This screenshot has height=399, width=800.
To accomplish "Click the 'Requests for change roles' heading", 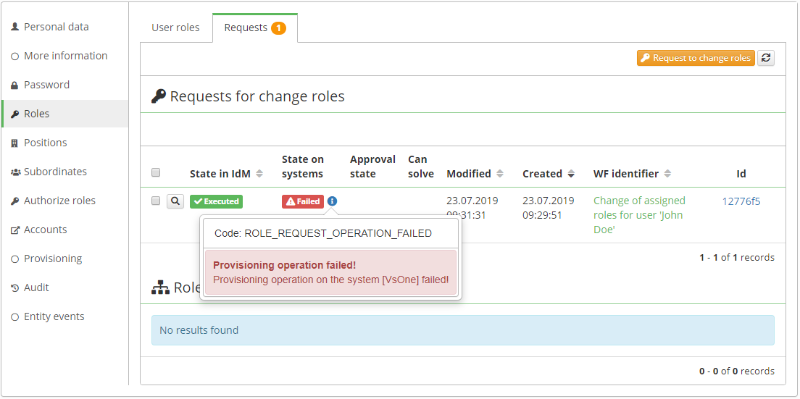I will point(257,96).
